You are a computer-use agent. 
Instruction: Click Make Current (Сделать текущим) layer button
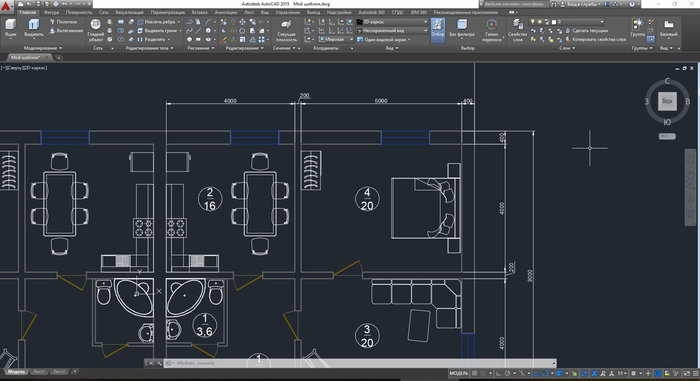[x=587, y=30]
